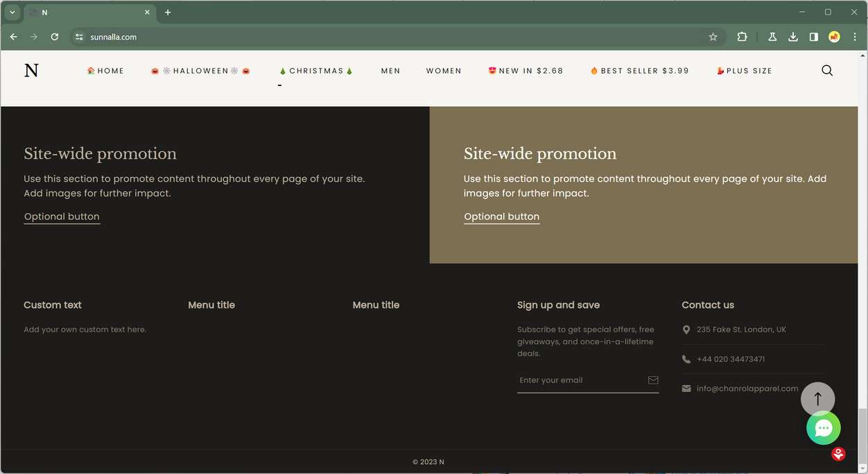
Task: Open the Christmas menu item
Action: pos(316,71)
